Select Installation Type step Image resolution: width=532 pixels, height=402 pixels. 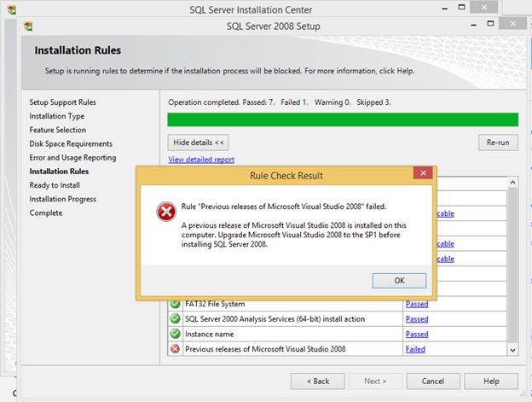(56, 116)
